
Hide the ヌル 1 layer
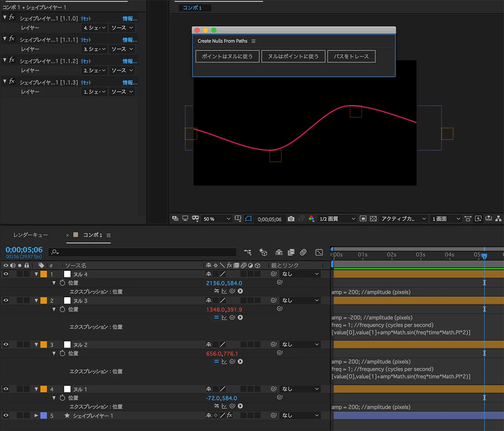(x=6, y=389)
